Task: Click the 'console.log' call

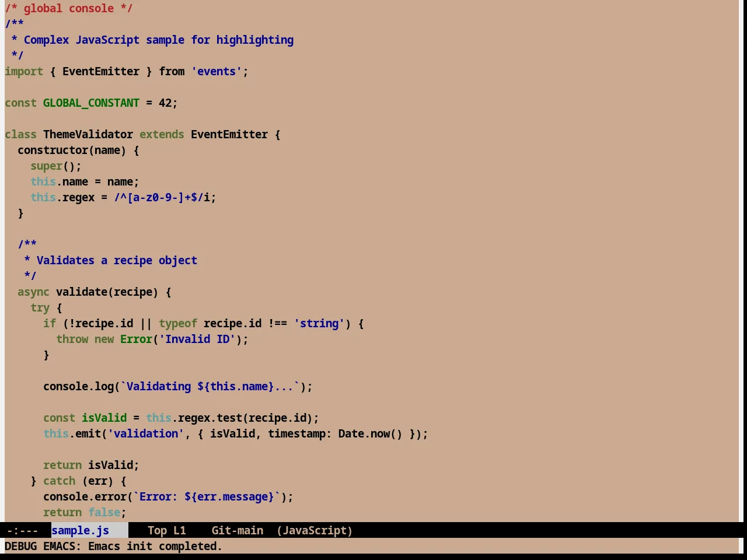Action: (78, 386)
